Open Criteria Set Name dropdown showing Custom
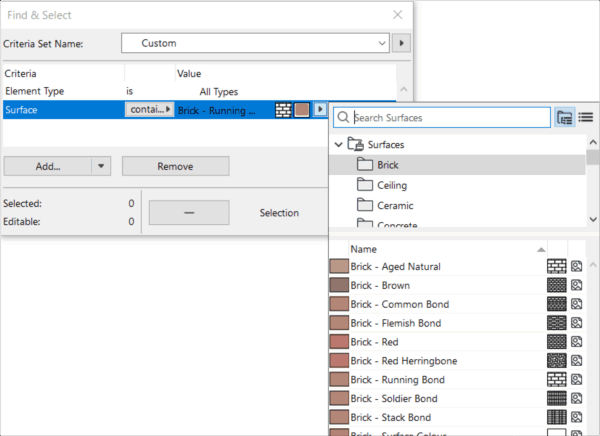Viewport: 600px width, 436px height. [255, 43]
